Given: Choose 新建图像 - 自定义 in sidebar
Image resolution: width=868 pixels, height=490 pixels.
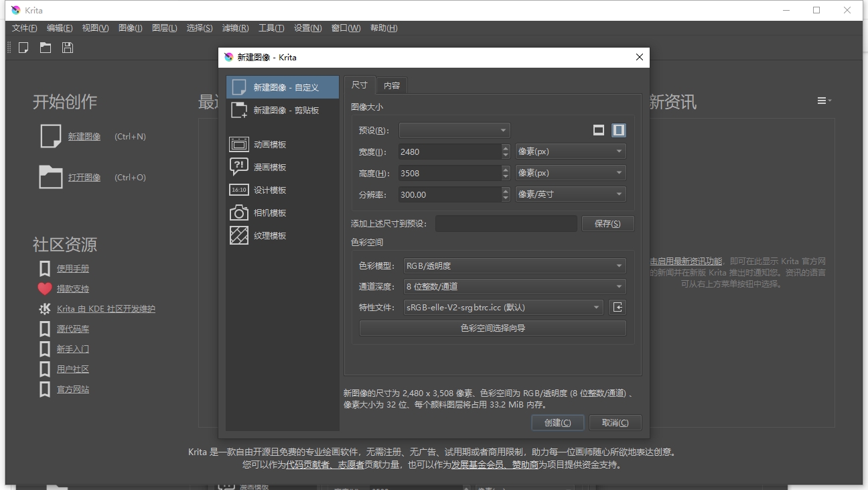Looking at the screenshot, I should click(x=283, y=87).
